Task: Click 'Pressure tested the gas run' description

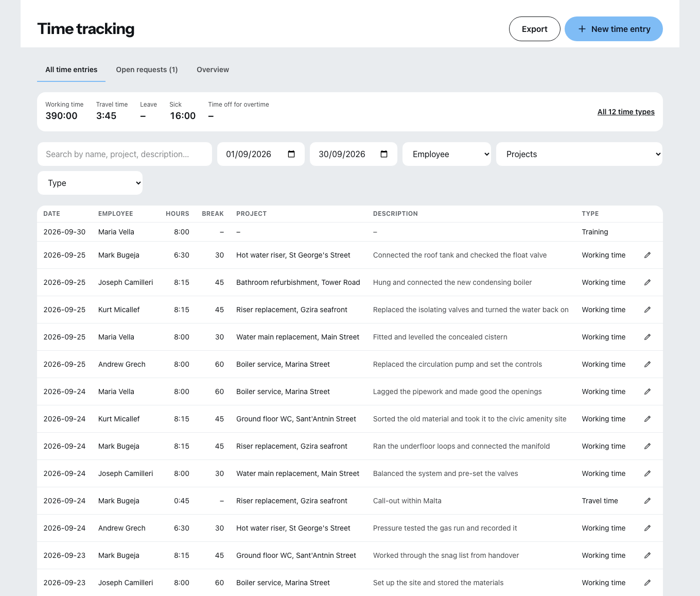Action: (x=445, y=528)
